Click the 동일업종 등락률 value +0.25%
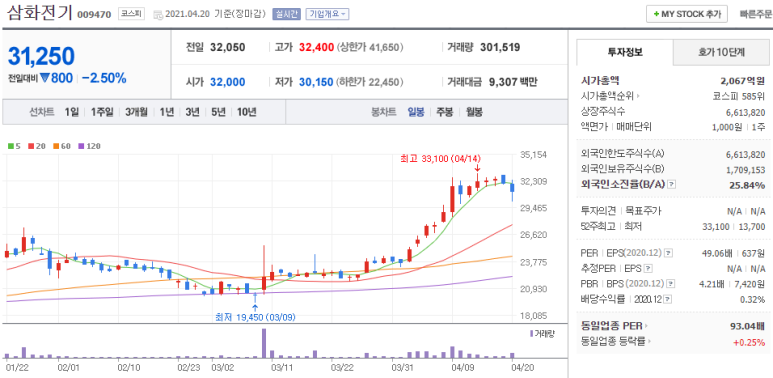Viewport: 773px width, 378px height. click(x=749, y=342)
